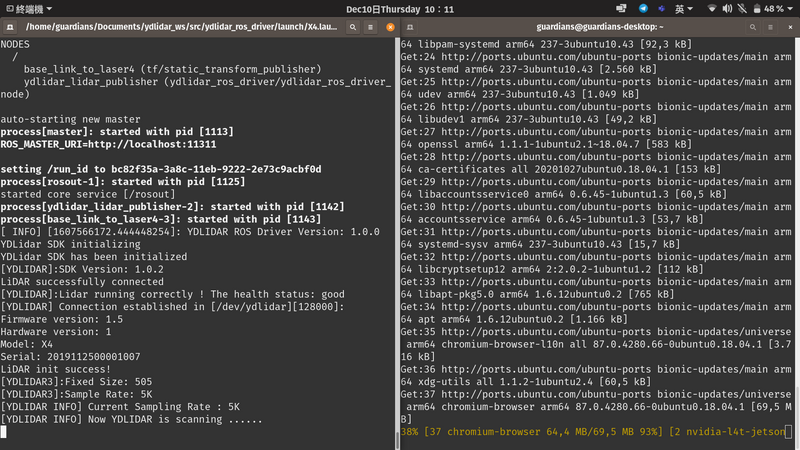Click the 38% chromium-browser download progress line
Image resolution: width=800 pixels, height=450 pixels.
[593, 432]
